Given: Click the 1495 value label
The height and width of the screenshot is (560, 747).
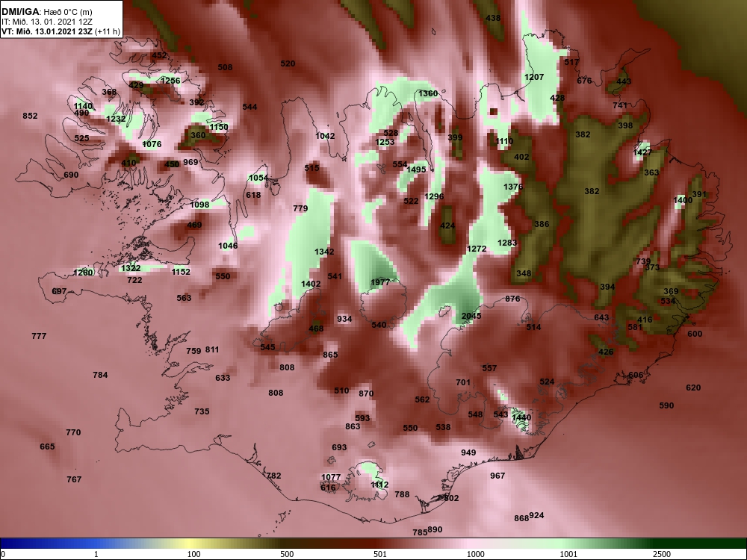Looking at the screenshot, I should [x=416, y=169].
